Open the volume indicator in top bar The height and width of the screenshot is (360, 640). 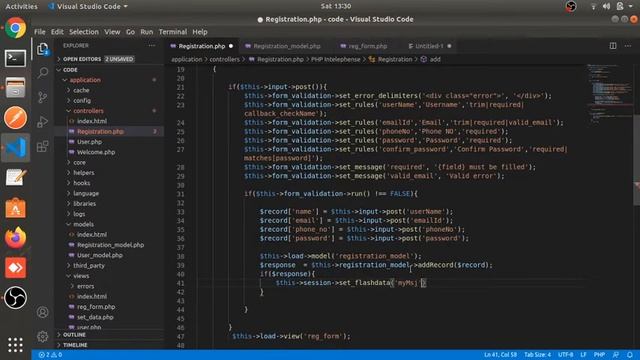(x=606, y=6)
